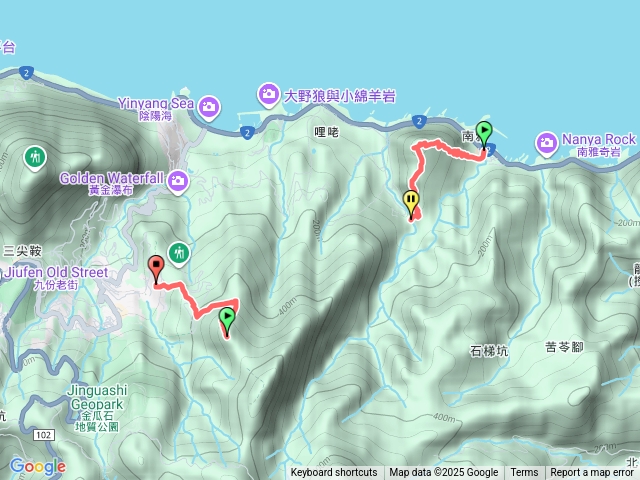The width and height of the screenshot is (640, 480).
Task: Click the yellow pause marker on the trail
Action: click(411, 202)
